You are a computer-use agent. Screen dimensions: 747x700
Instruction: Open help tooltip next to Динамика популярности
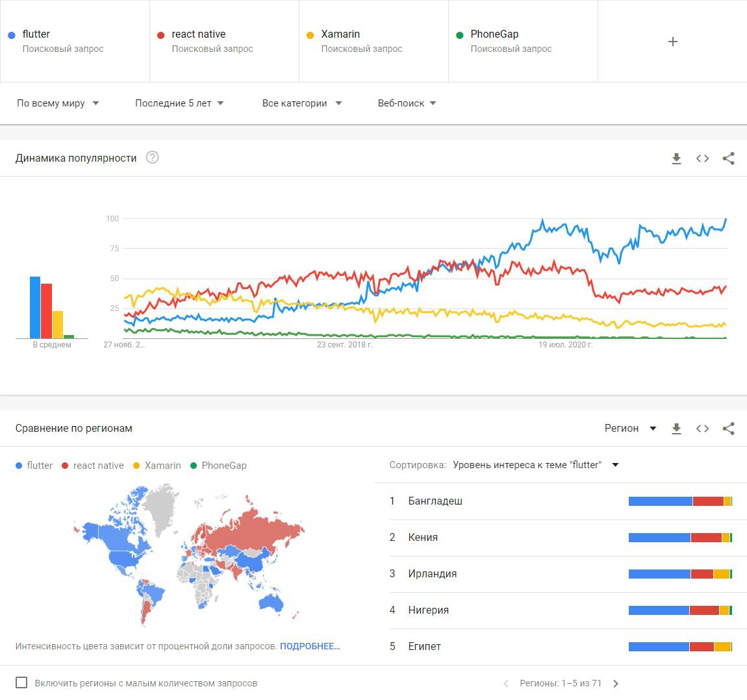tap(153, 158)
